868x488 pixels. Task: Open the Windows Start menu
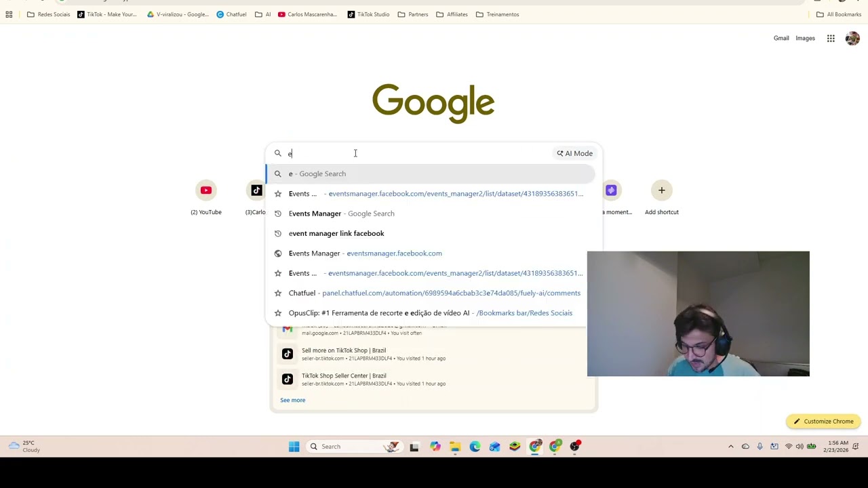pyautogui.click(x=294, y=447)
